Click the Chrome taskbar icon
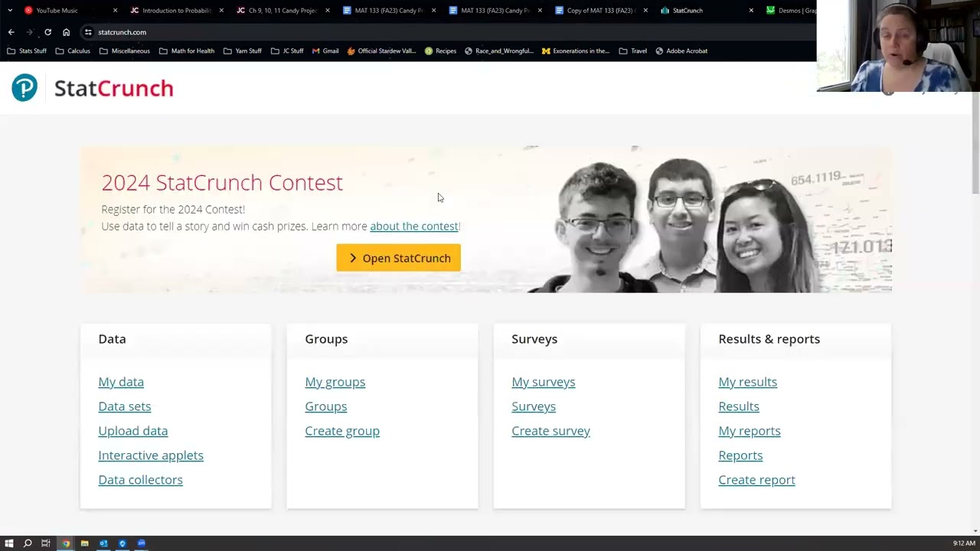The height and width of the screenshot is (551, 980). (x=66, y=543)
